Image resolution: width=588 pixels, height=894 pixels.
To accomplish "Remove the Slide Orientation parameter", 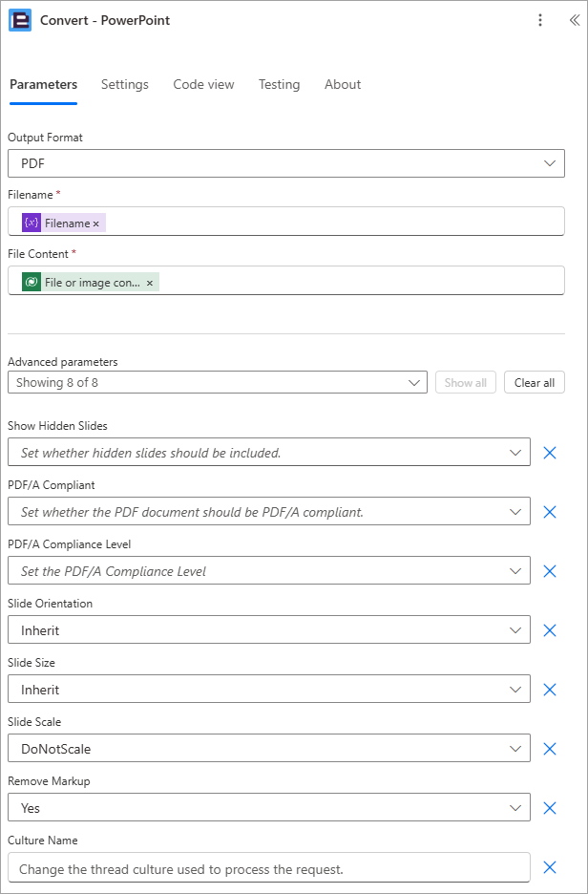I will point(549,630).
